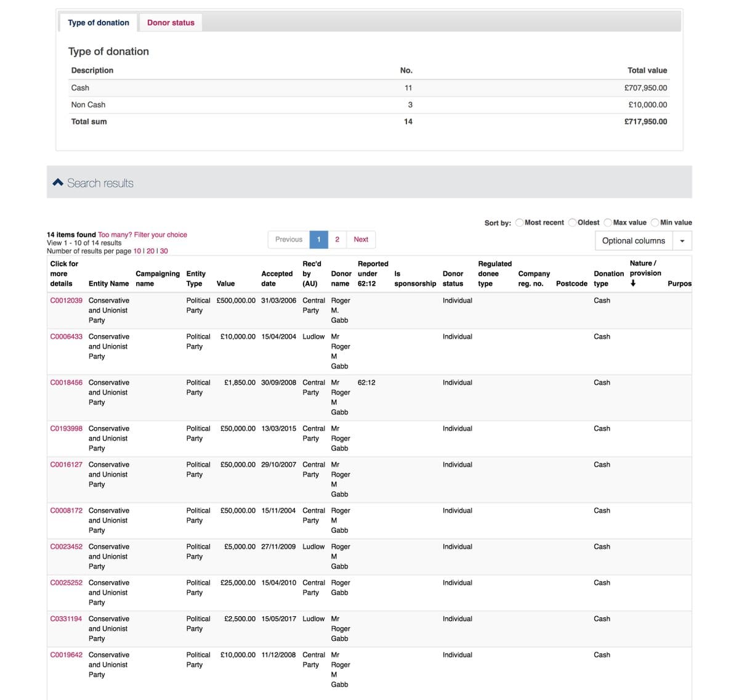Click the Search results heading text
Image resolution: width=739 pixels, height=700 pixels.
pos(100,183)
